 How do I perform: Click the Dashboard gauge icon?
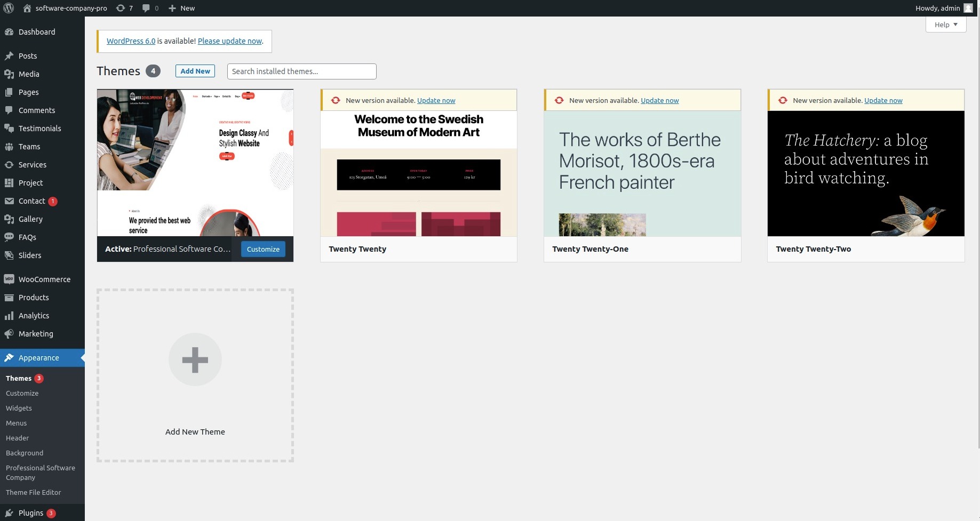coord(9,32)
